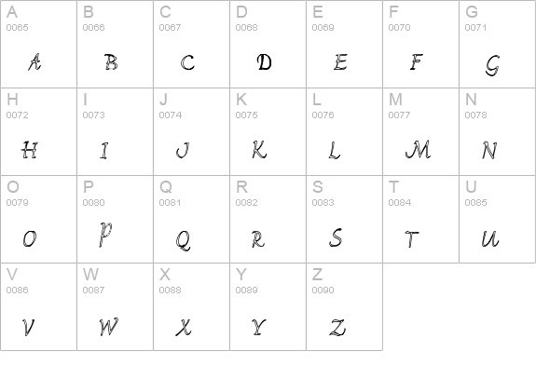Click the letter Z glyph preview
The height and width of the screenshot is (392, 536).
point(337,328)
